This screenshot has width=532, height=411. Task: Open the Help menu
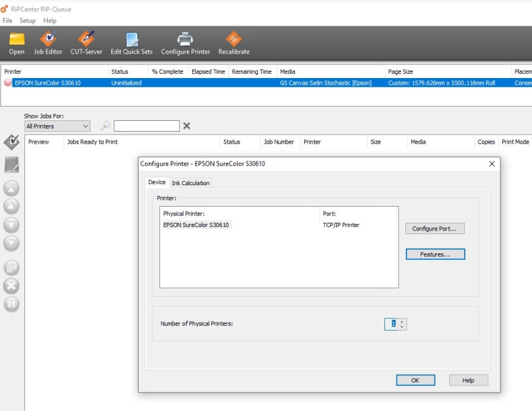coord(49,20)
